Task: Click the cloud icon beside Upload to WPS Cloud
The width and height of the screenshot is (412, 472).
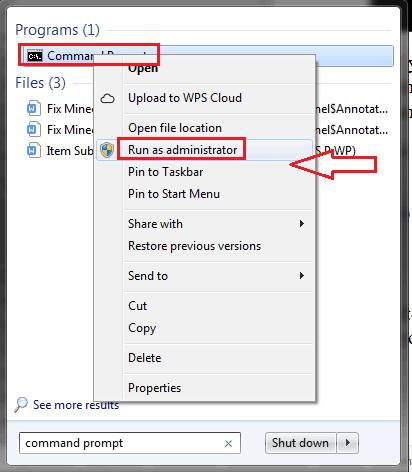Action: [107, 99]
